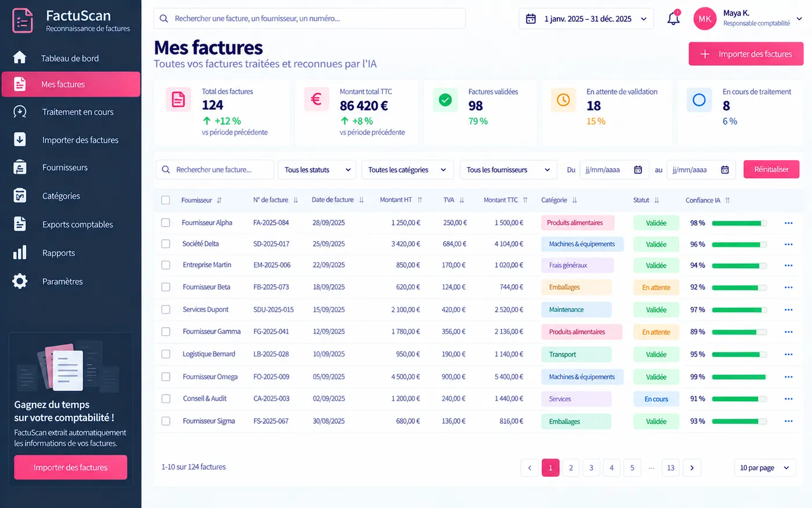Click the Paramètres gear icon
The image size is (812, 508).
tap(20, 281)
